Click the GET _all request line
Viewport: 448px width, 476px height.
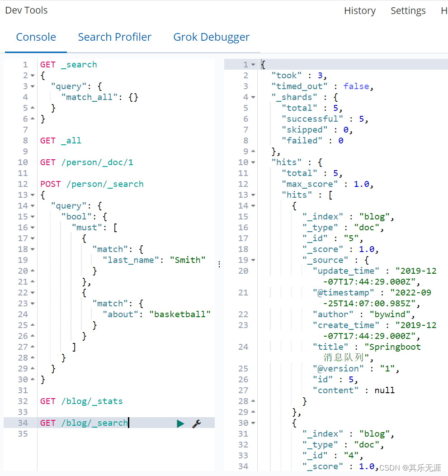click(61, 141)
